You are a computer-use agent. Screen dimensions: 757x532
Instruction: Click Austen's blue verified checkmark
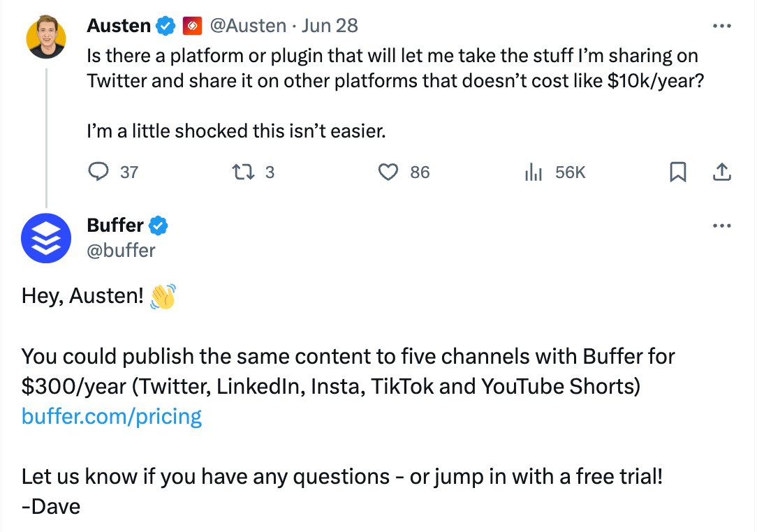165,25
